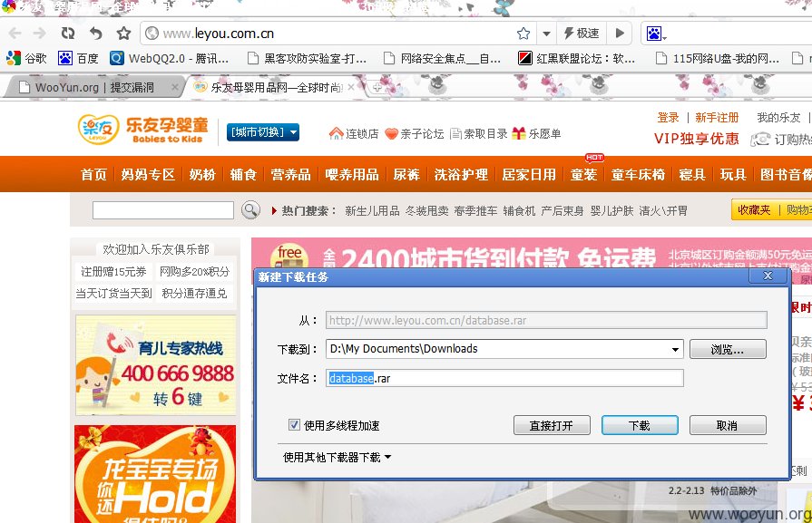Viewport: 812px width, 523px height.
Task: Click hot search term 婴儿护肤
Action: [x=611, y=211]
